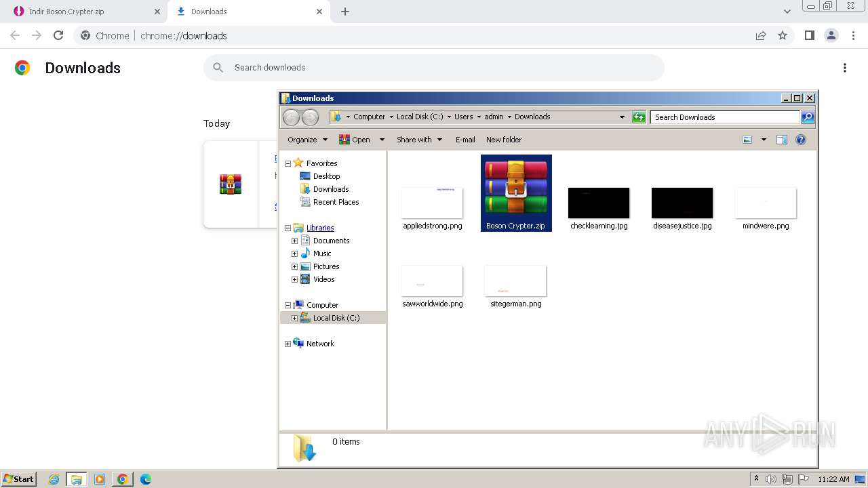The width and height of the screenshot is (868, 488).
Task: Create a New folder
Action: click(504, 140)
